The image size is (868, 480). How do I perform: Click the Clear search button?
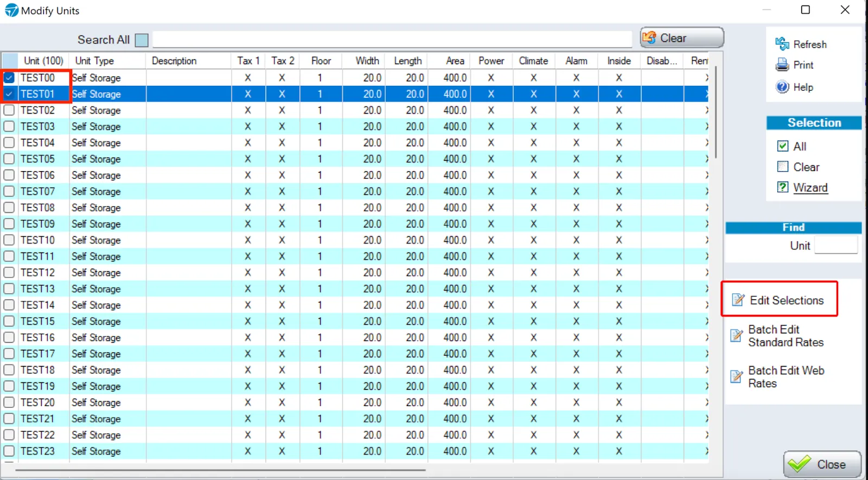click(682, 38)
